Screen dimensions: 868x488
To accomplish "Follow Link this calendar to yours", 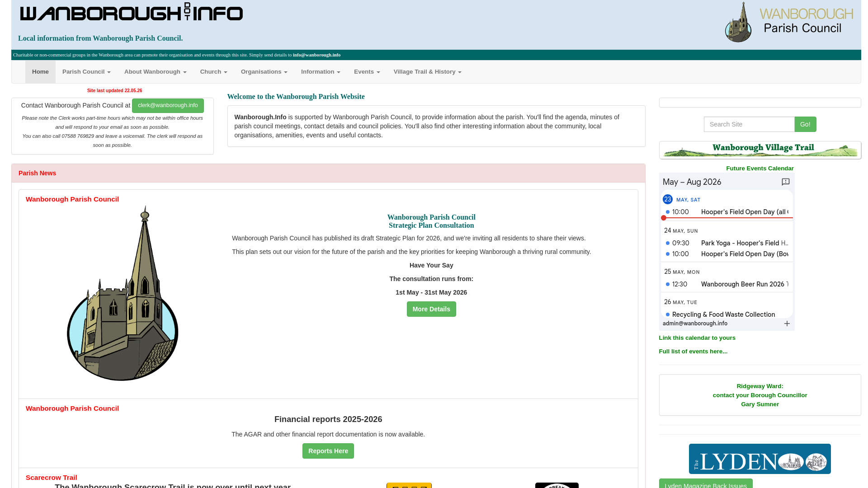I will point(697,338).
